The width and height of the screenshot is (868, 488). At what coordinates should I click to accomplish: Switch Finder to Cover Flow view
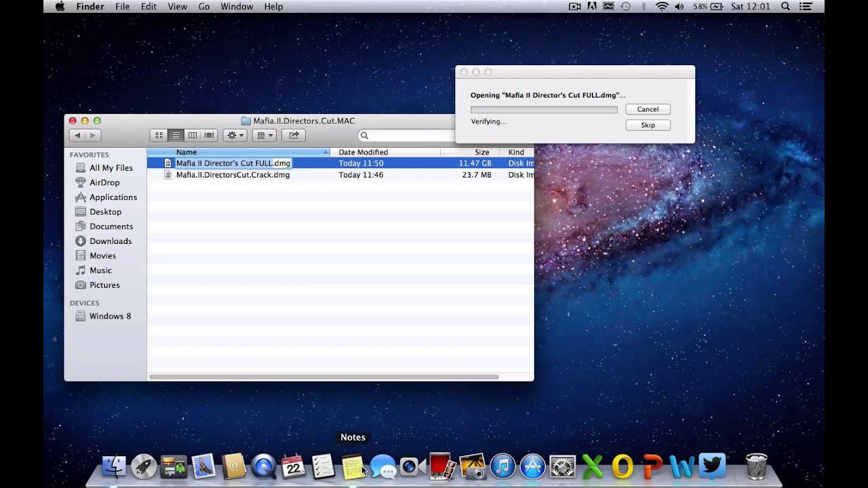click(209, 136)
